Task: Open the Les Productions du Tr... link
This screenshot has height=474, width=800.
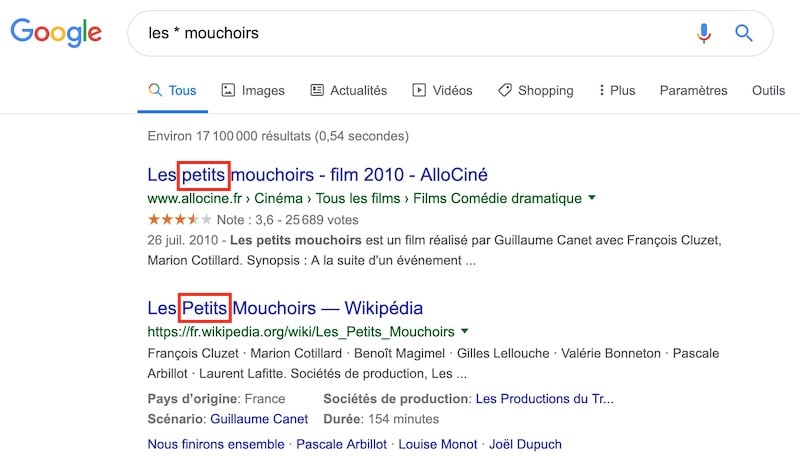Action: click(544, 398)
